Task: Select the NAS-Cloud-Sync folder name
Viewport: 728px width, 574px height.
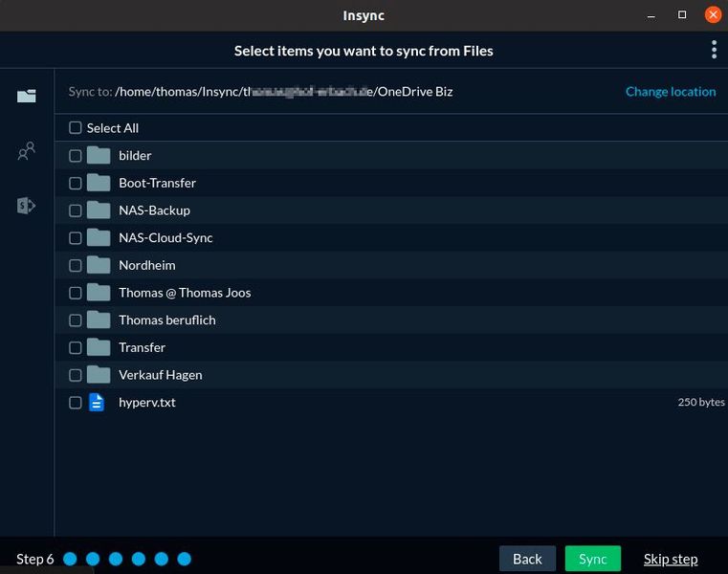Action: pyautogui.click(x=165, y=238)
